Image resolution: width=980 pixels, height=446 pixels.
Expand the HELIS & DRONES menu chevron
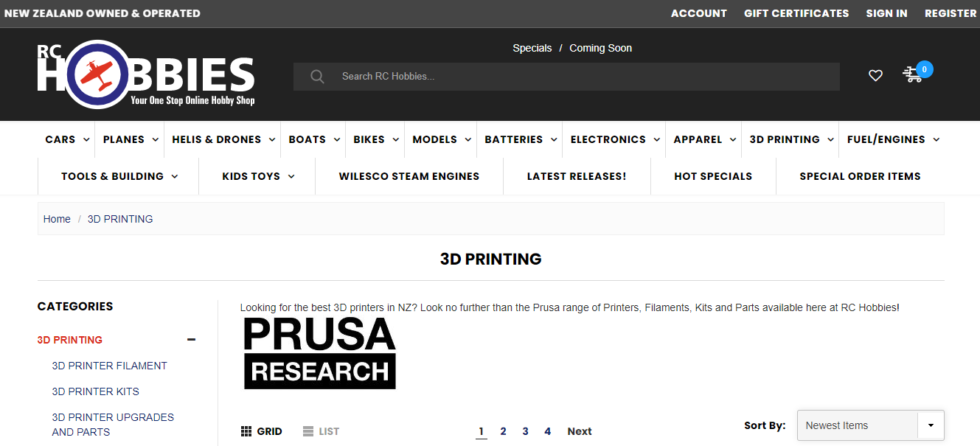(272, 139)
